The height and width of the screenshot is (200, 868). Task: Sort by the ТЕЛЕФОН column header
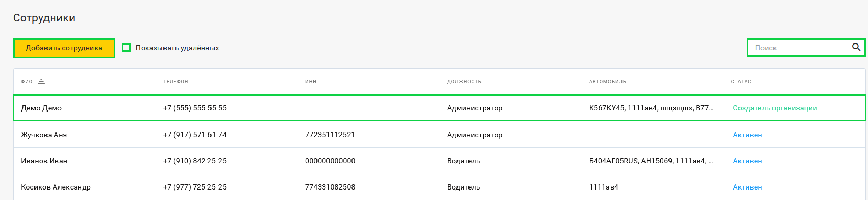click(175, 82)
